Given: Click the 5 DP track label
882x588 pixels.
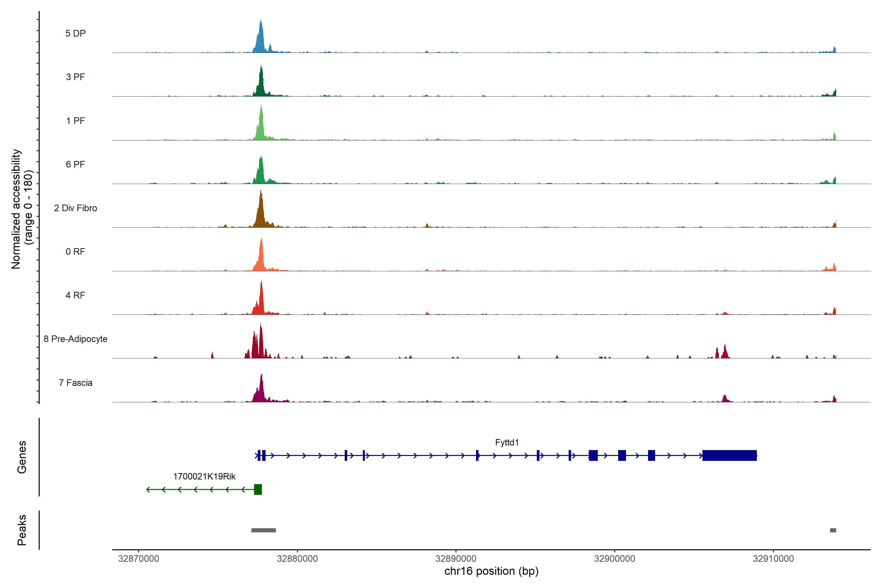Looking at the screenshot, I should click(x=75, y=33).
